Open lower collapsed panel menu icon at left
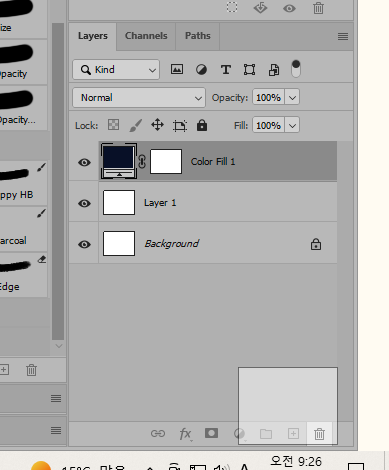Screen dimensions: 389x470 tap(56, 430)
